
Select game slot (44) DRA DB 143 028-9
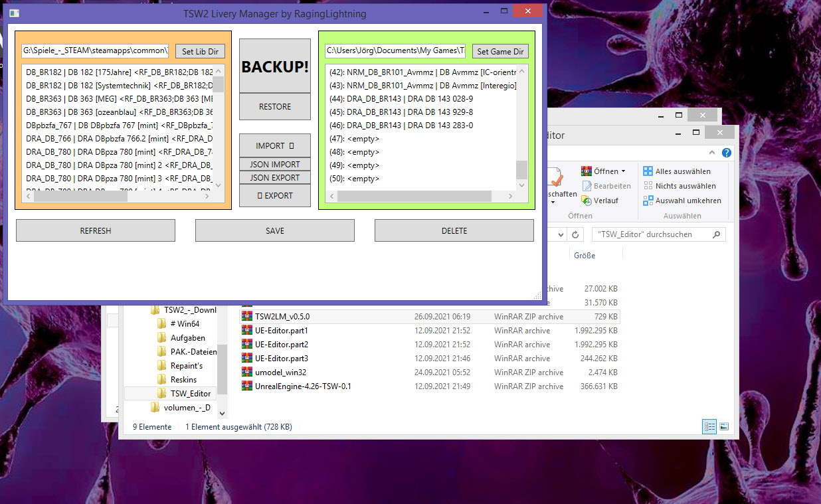421,98
